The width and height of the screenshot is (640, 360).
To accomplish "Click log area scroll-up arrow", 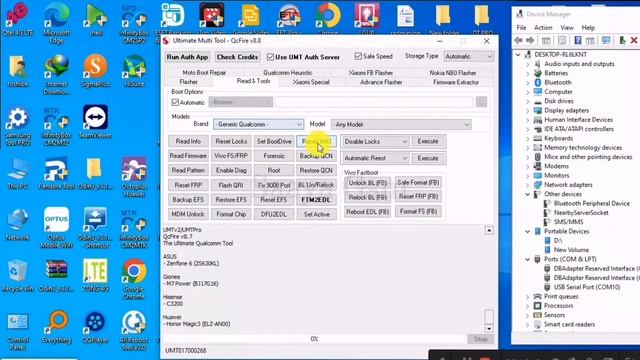I will click(x=489, y=231).
